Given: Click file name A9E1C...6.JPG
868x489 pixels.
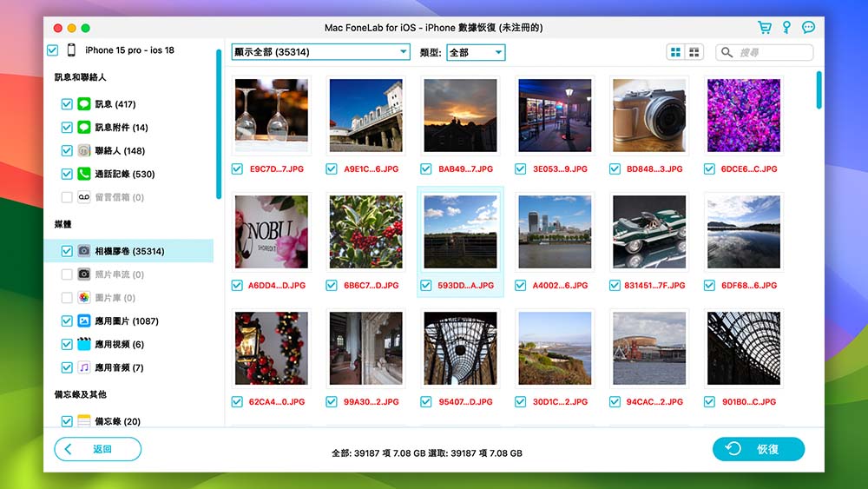Looking at the screenshot, I should point(372,169).
